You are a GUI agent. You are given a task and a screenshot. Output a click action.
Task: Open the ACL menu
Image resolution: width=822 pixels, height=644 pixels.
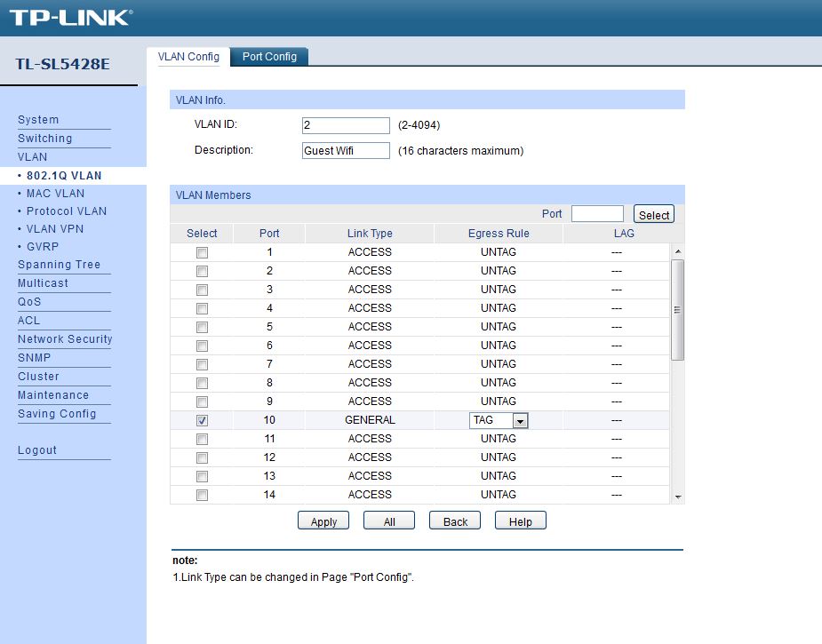[x=28, y=320]
